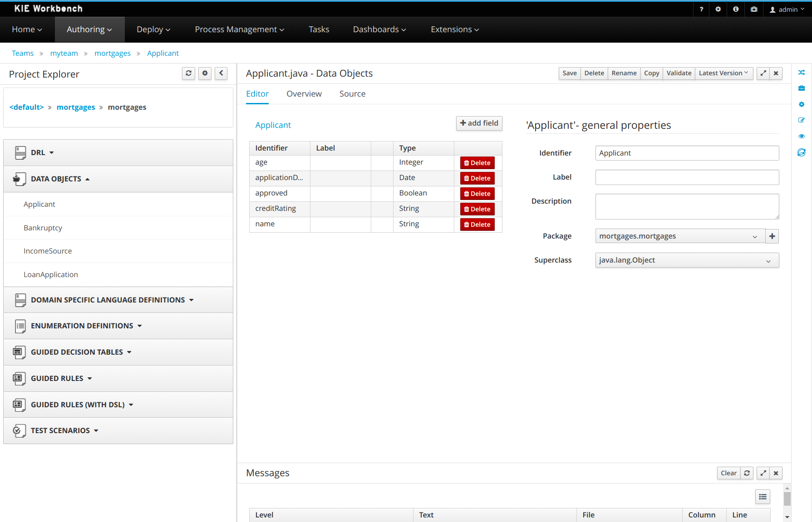Refresh the Project Explorer panel
This screenshot has width=812, height=522.
[188, 73]
